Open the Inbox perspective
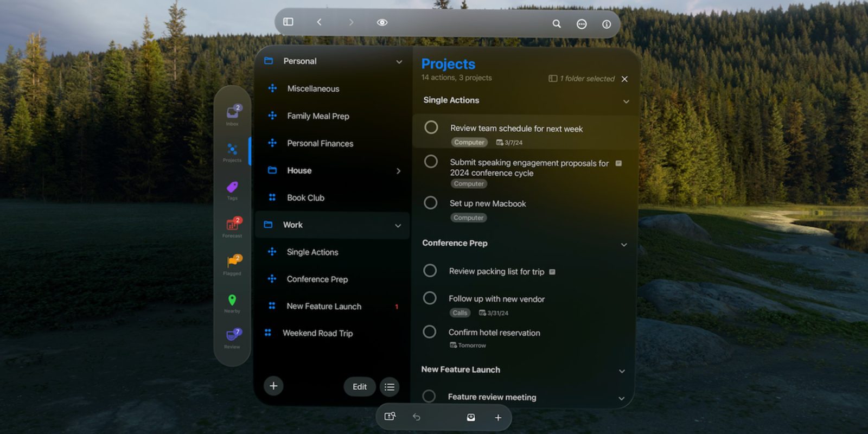The width and height of the screenshot is (868, 434). point(233,115)
